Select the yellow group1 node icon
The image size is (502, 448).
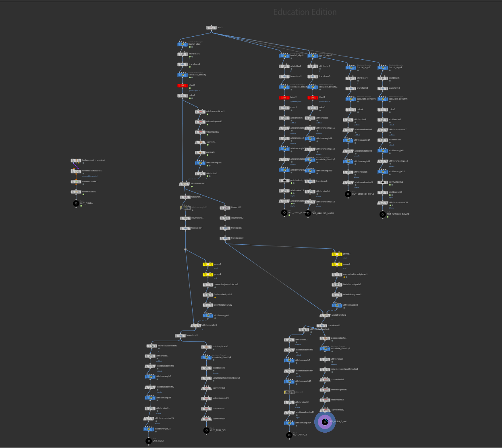coord(337,254)
